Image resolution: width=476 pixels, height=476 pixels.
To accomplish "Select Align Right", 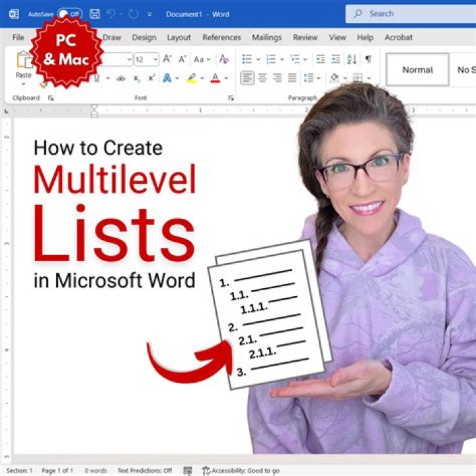I will [x=277, y=78].
